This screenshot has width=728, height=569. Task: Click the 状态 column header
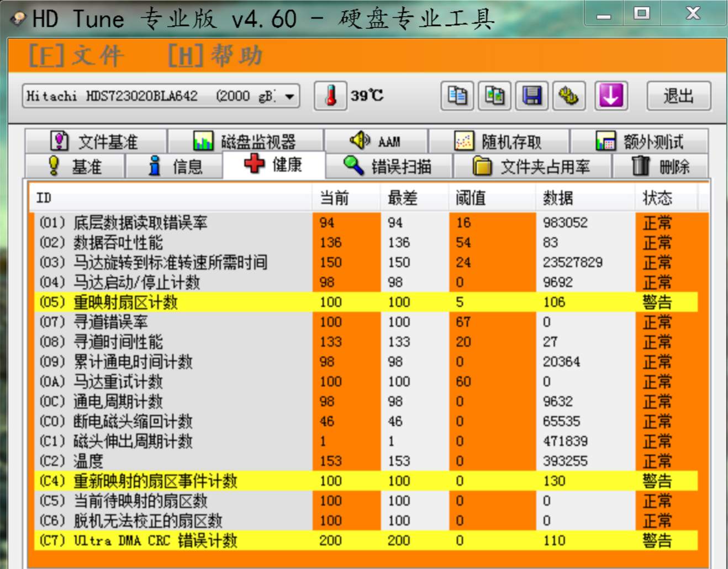[666, 198]
